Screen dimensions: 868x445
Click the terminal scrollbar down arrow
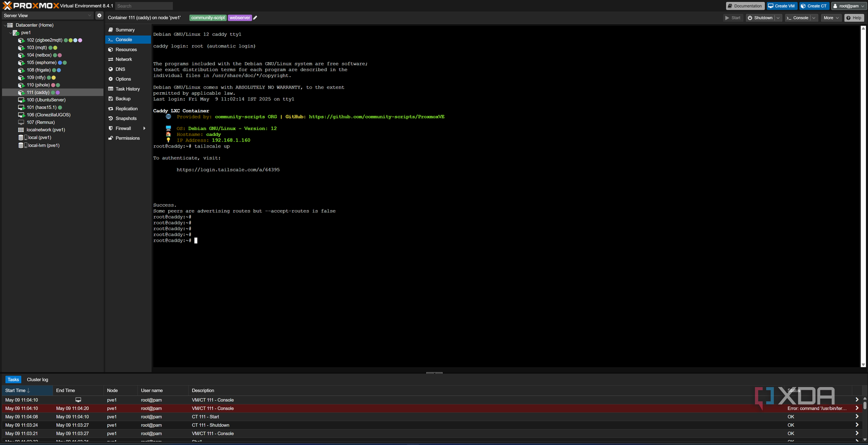click(863, 364)
